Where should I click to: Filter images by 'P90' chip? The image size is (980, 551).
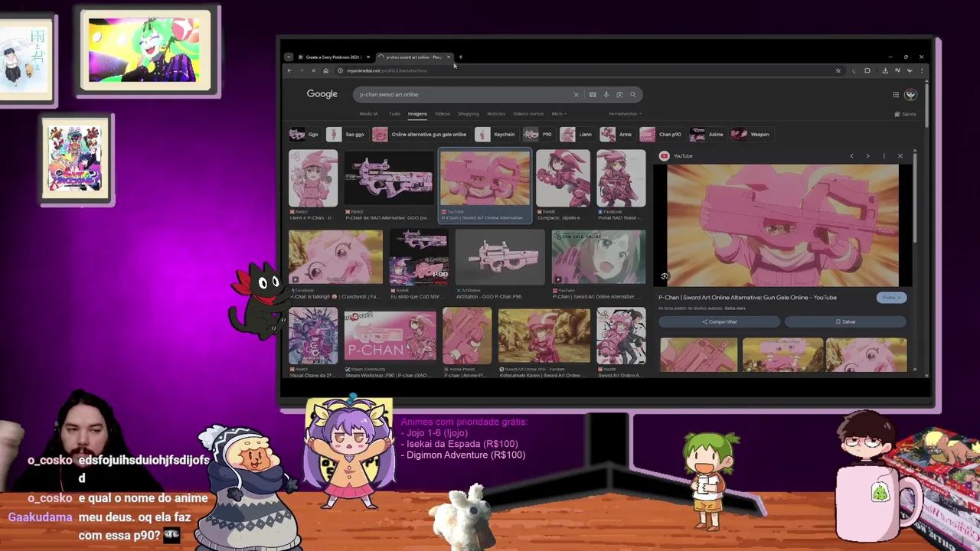coord(539,135)
